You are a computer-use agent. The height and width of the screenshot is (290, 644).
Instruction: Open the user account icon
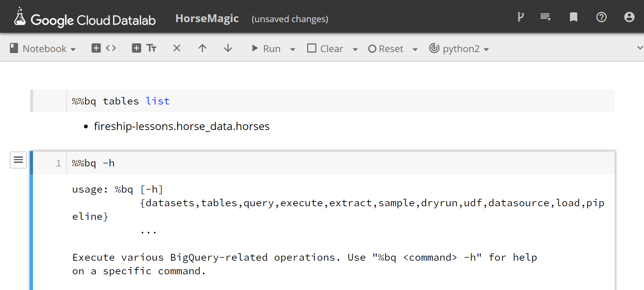point(629,17)
